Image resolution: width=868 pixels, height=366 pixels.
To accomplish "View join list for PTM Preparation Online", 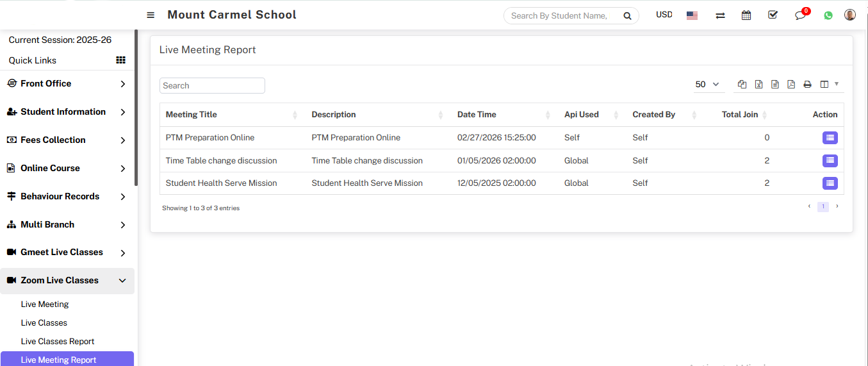I will coord(830,138).
